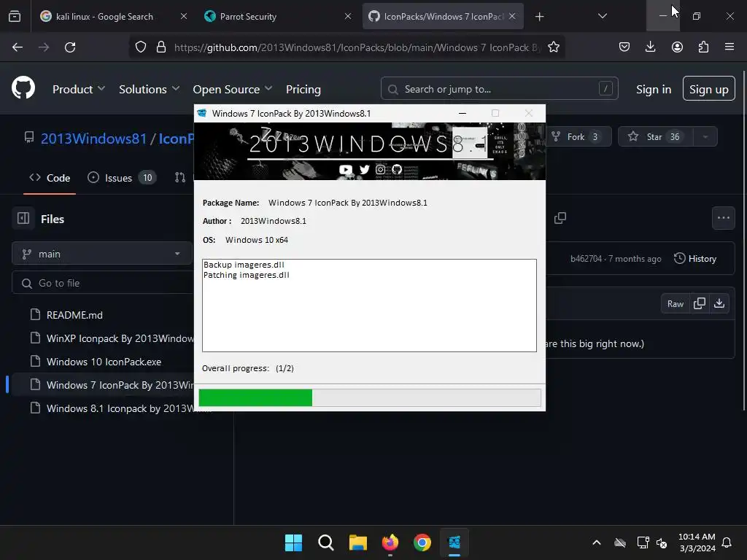Open extensions puzzle icon

pyautogui.click(x=703, y=47)
